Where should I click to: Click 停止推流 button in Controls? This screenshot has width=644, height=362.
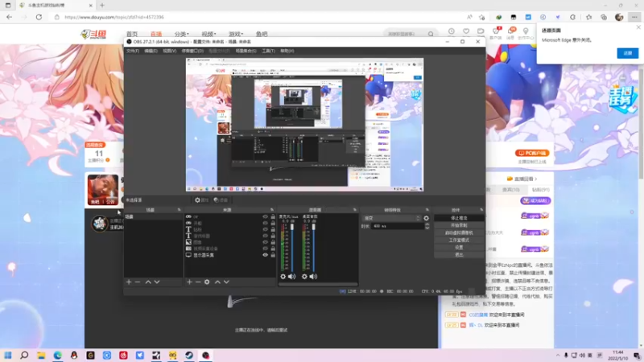pos(459,218)
